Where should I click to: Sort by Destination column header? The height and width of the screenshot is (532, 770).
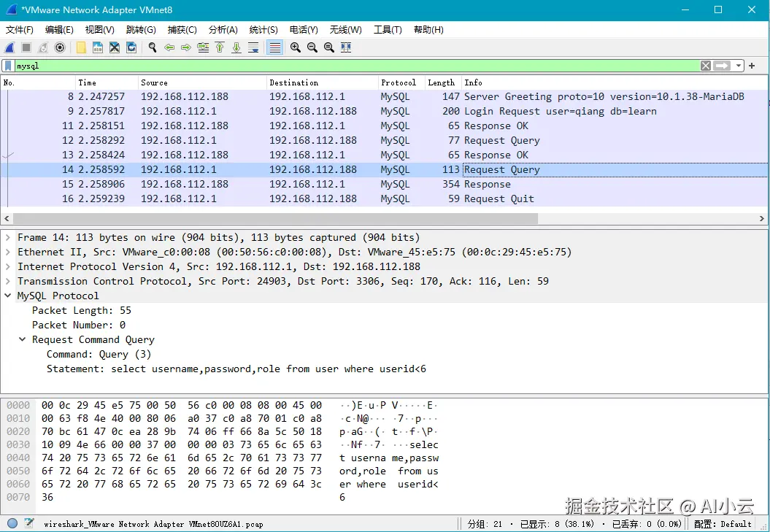(322, 82)
